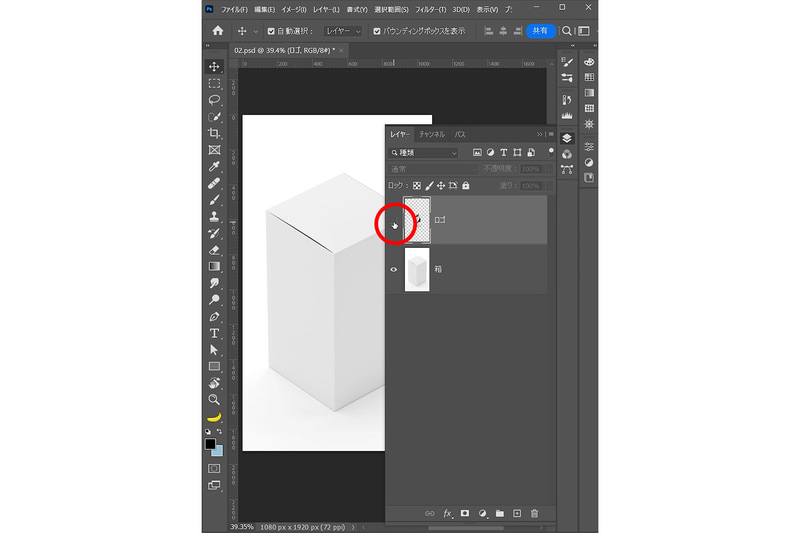The width and height of the screenshot is (800, 533).
Task: Open layer filter 種類 dropdown
Action: point(423,153)
